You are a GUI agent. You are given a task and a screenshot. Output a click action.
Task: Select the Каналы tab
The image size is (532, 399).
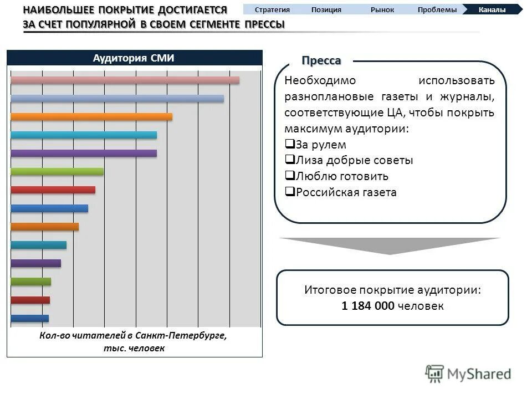493,9
